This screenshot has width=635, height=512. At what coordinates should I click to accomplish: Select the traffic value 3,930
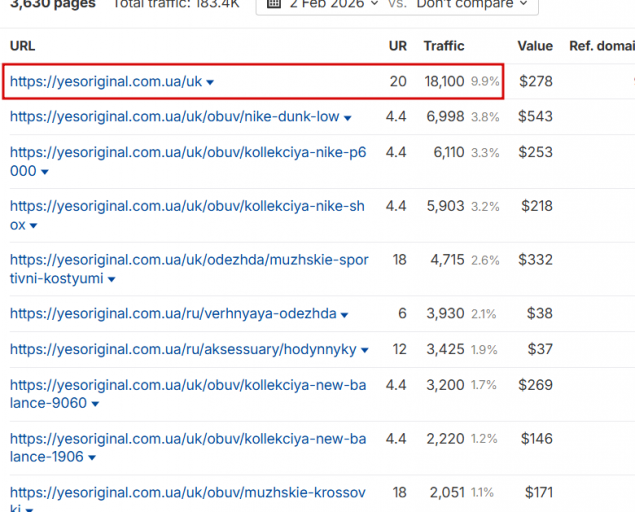tap(445, 314)
